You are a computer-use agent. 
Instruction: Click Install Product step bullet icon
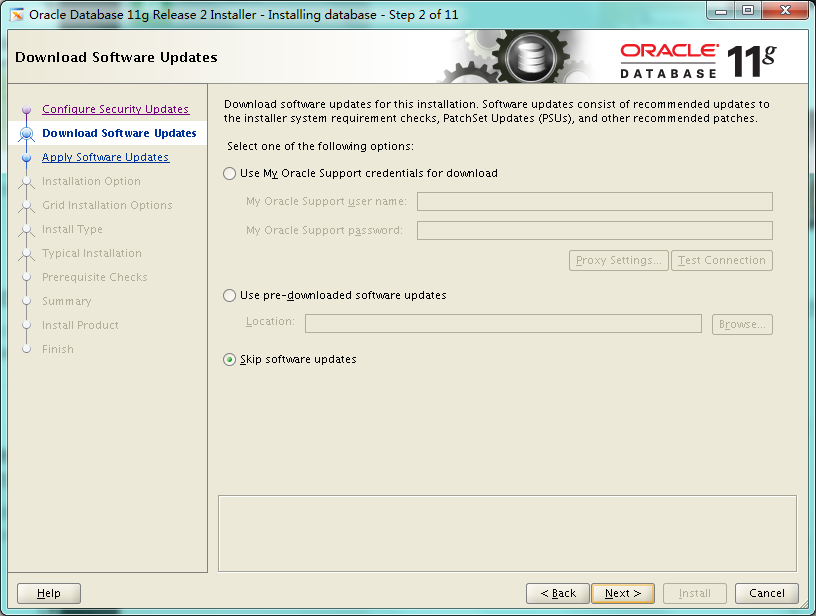pyautogui.click(x=27, y=325)
